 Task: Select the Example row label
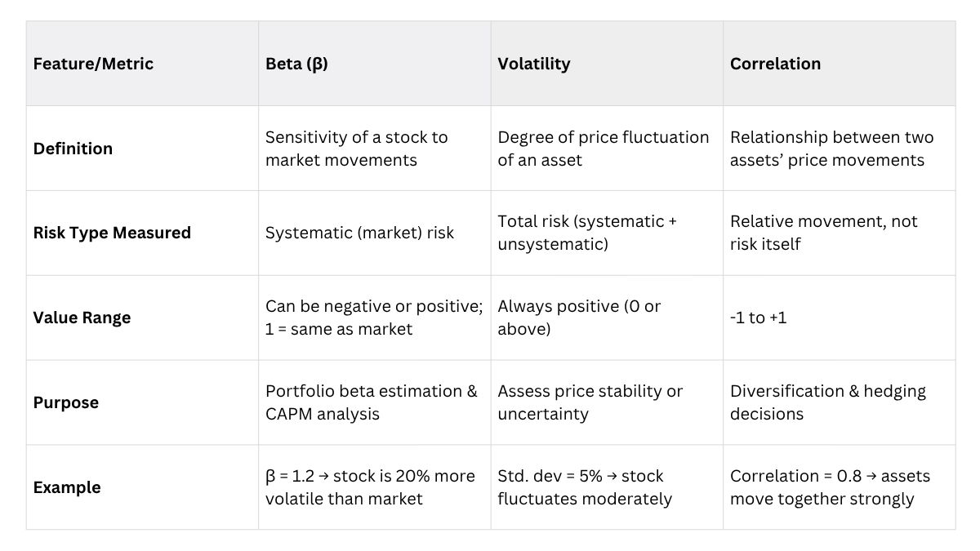click(67, 487)
